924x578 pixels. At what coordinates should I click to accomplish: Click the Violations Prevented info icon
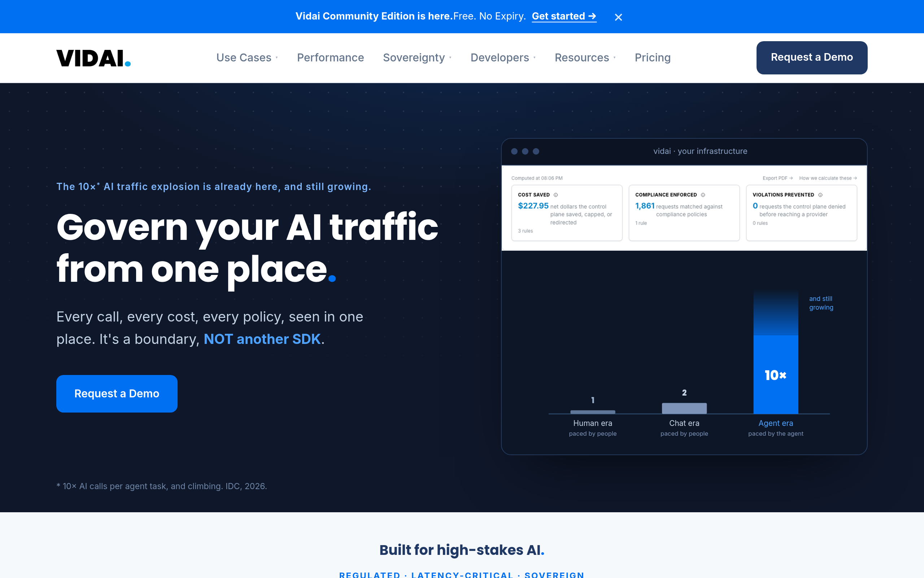tap(820, 195)
